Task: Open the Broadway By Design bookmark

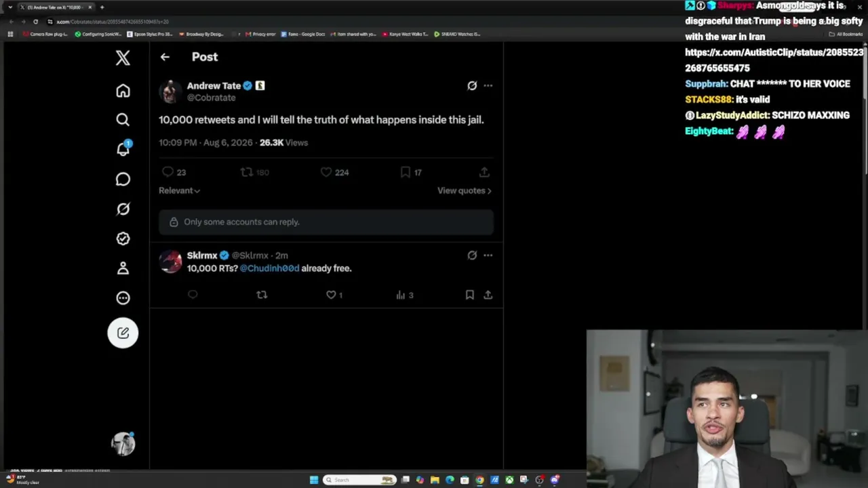Action: pyautogui.click(x=201, y=34)
